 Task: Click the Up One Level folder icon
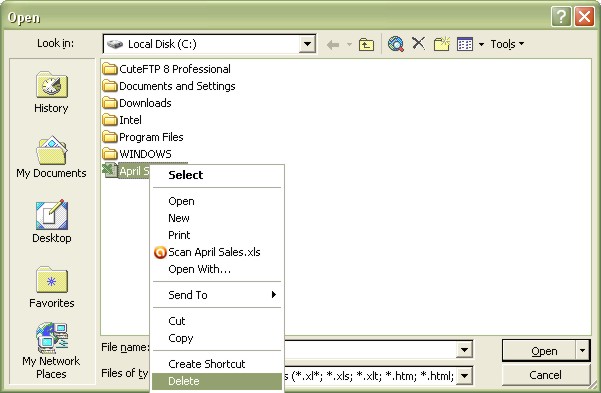(366, 44)
